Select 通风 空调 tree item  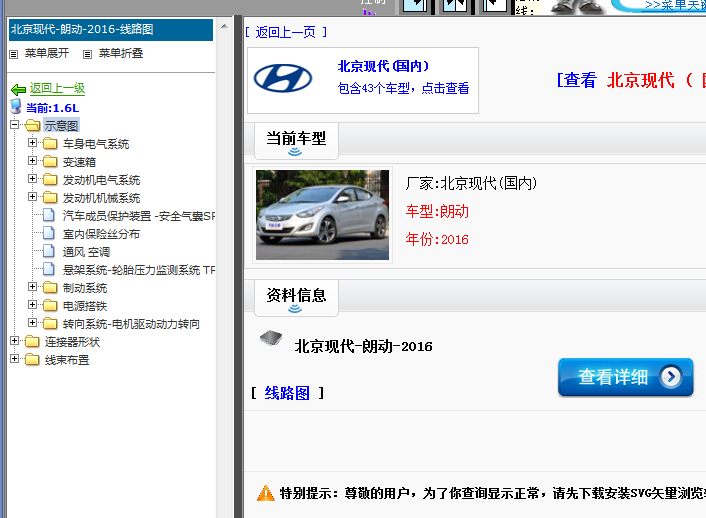[x=86, y=252]
